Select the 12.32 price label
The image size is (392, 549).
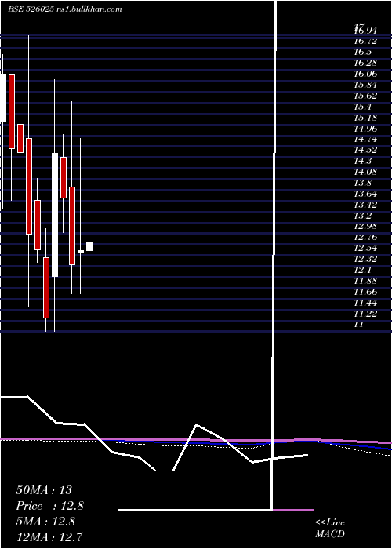pos(365,259)
